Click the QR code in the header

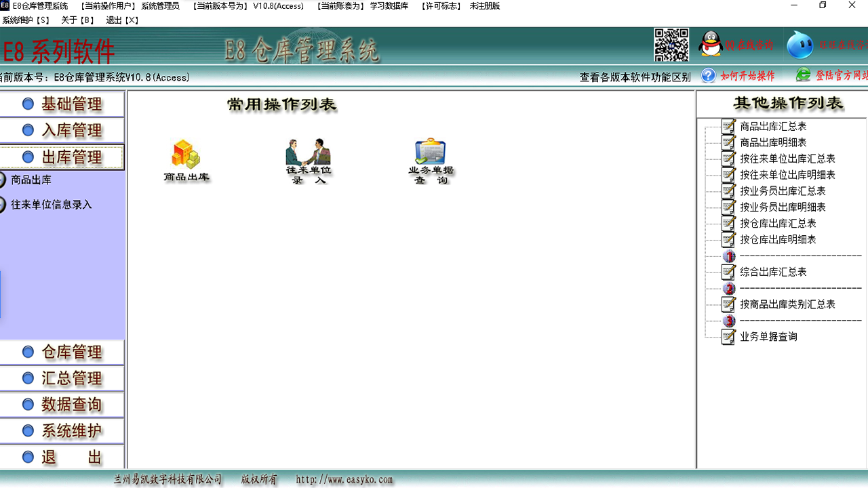[x=671, y=45]
